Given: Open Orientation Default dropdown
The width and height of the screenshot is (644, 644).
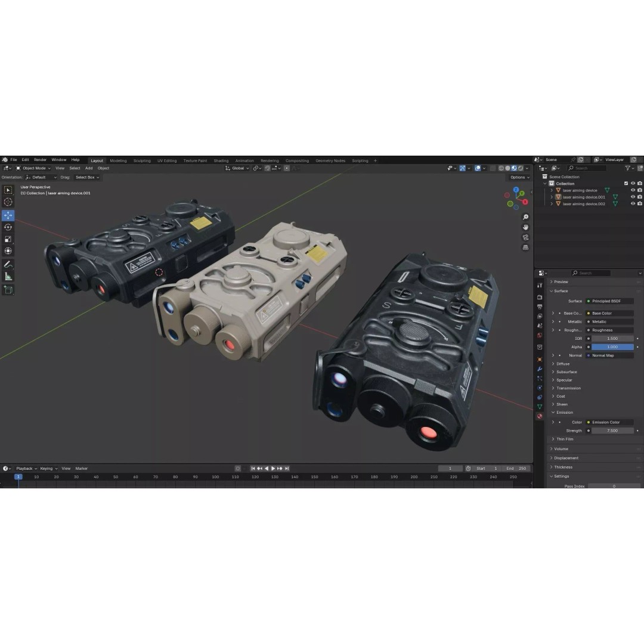Looking at the screenshot, I should coord(41,178).
